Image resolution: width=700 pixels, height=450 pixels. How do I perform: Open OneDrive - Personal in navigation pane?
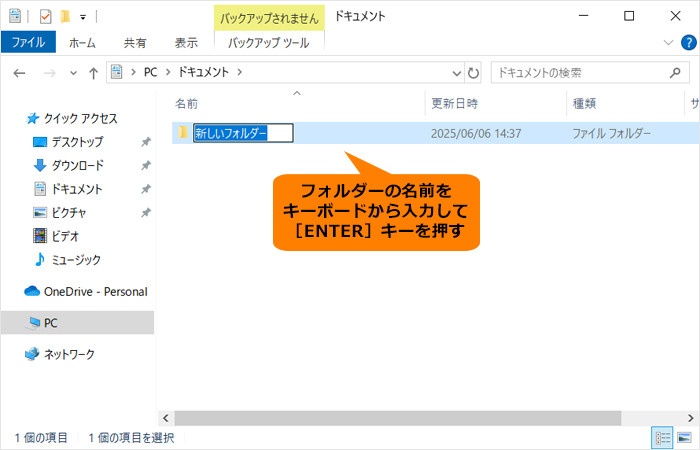[x=95, y=292]
